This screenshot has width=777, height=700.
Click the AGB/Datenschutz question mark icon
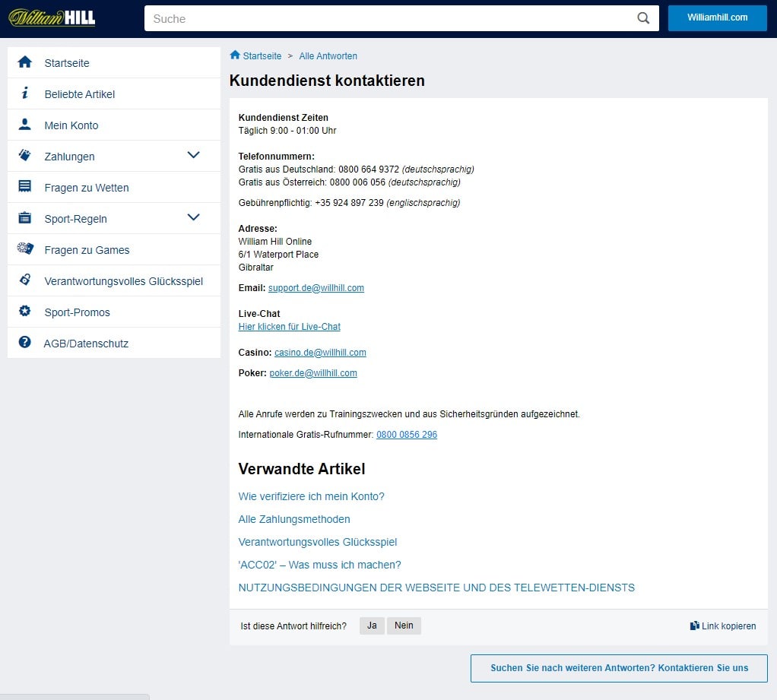[x=25, y=342]
